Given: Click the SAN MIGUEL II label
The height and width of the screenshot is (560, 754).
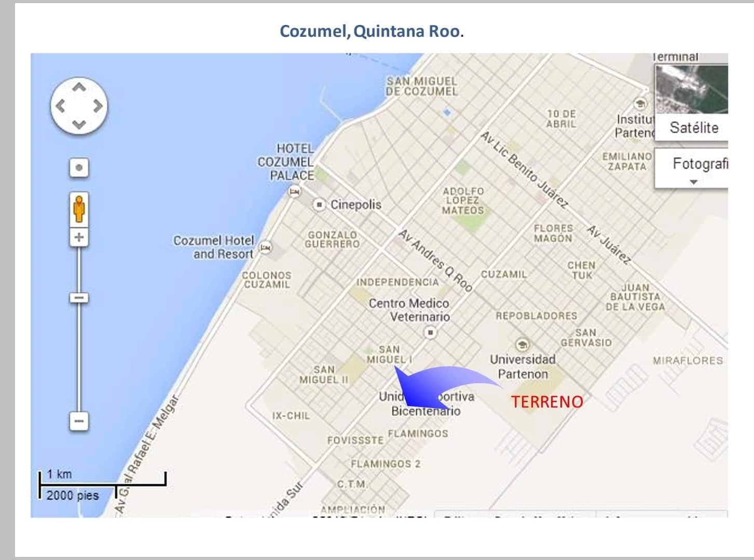Looking at the screenshot, I should (324, 374).
